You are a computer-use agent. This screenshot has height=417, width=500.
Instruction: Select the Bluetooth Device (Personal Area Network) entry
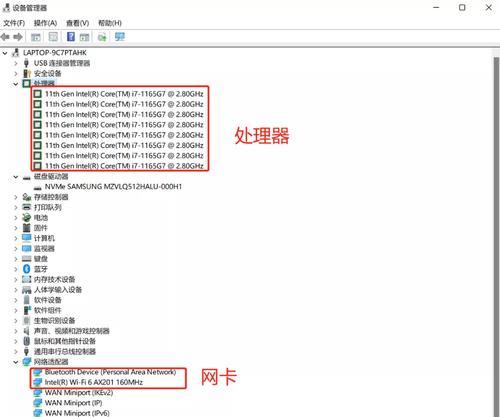point(110,372)
